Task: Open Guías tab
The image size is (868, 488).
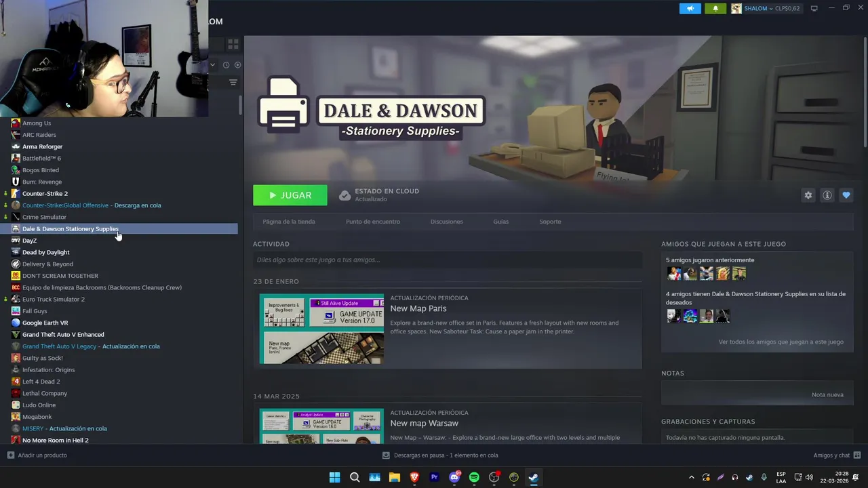Action: [501, 222]
